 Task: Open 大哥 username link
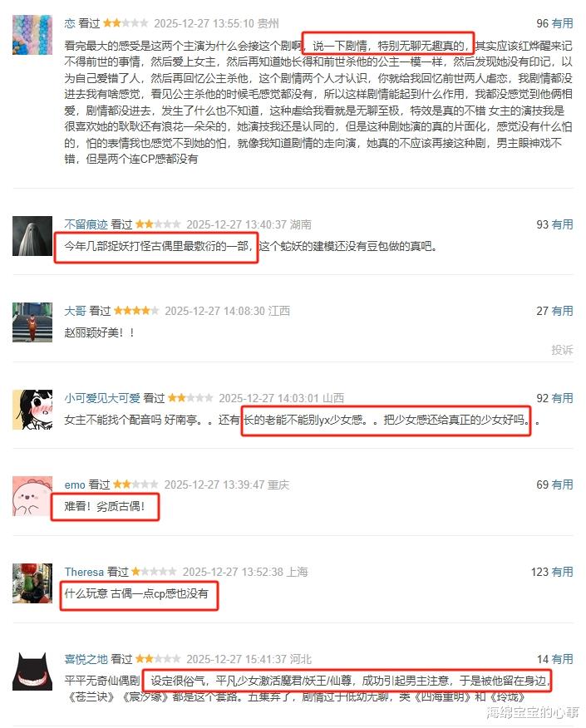(x=75, y=311)
